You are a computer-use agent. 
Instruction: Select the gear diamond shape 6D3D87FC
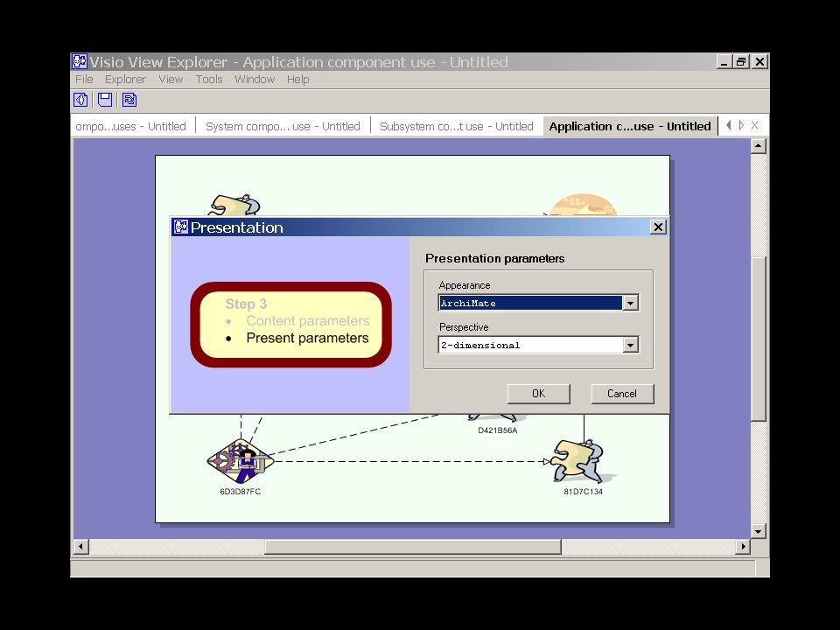(241, 461)
